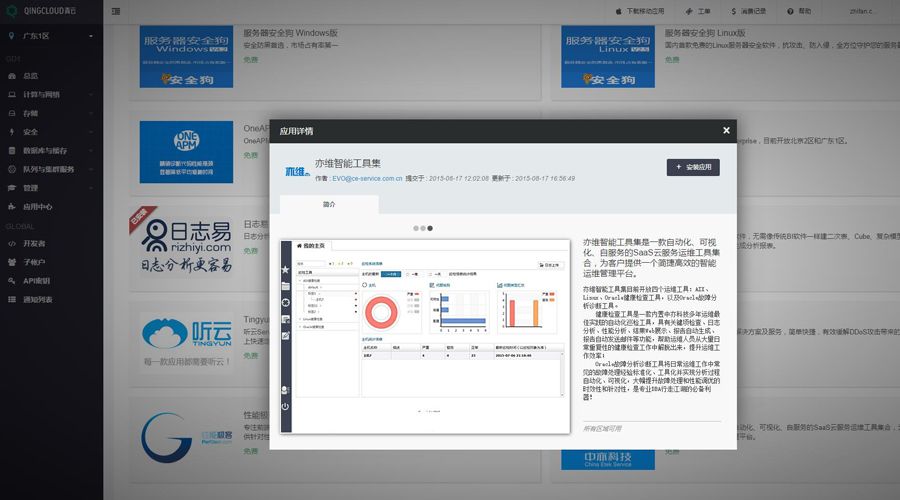Select the first carousel dot indicator
Image resolution: width=900 pixels, height=500 pixels.
(x=416, y=228)
